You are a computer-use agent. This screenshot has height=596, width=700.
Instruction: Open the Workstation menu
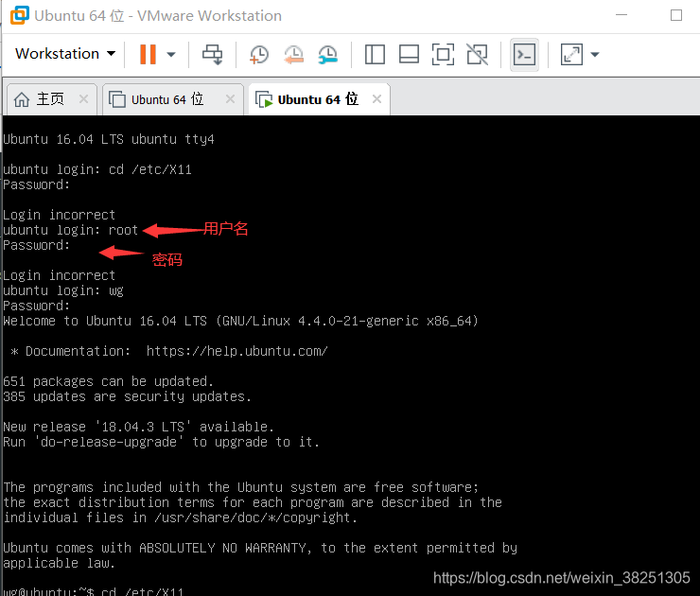point(65,54)
